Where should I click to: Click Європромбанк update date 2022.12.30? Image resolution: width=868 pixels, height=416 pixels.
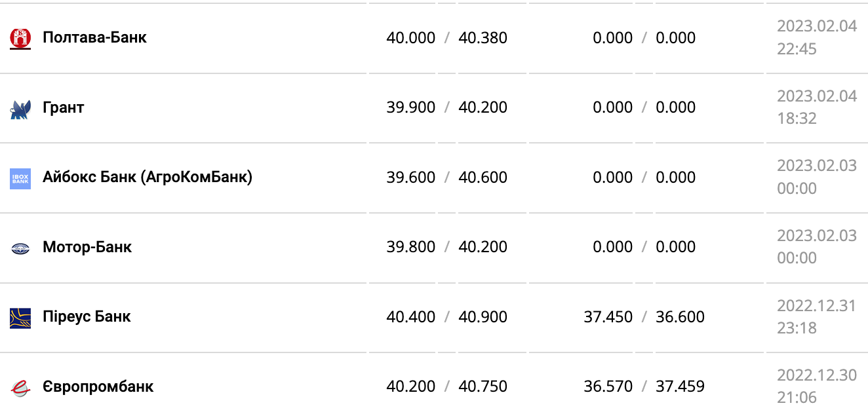click(x=816, y=375)
